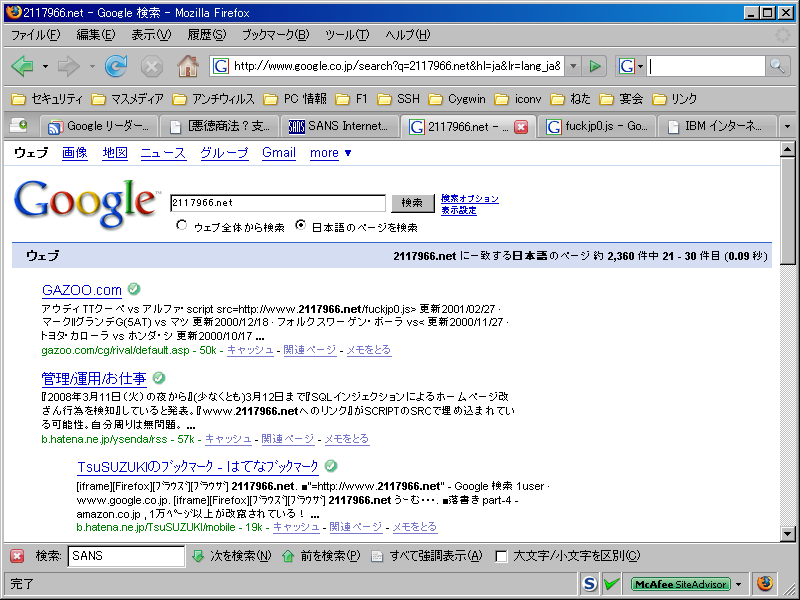Viewport: 800px width, 600px height.
Task: Open the 管理/運用/お仕事 result link
Action: [x=94, y=379]
